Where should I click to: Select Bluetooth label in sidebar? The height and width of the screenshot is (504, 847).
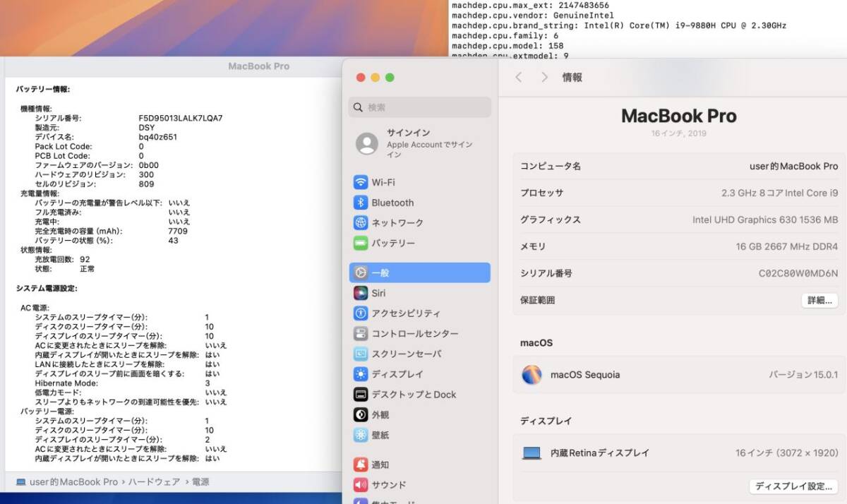(392, 203)
